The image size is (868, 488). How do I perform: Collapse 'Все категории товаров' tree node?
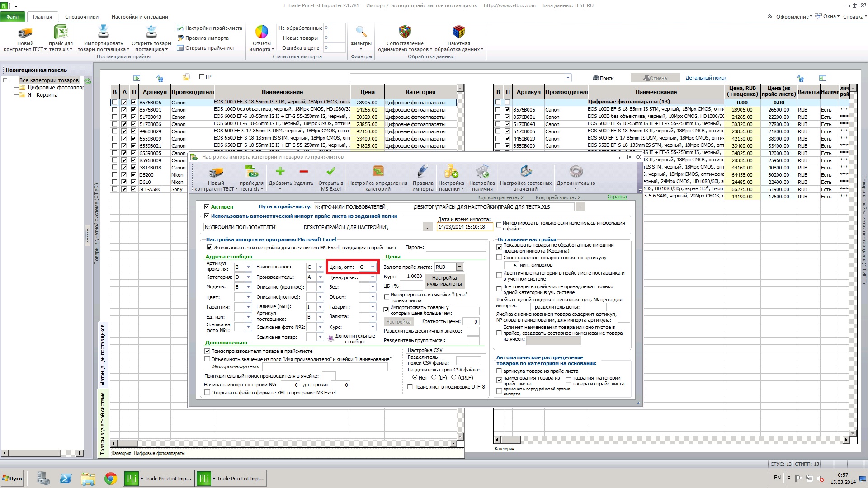5,80
